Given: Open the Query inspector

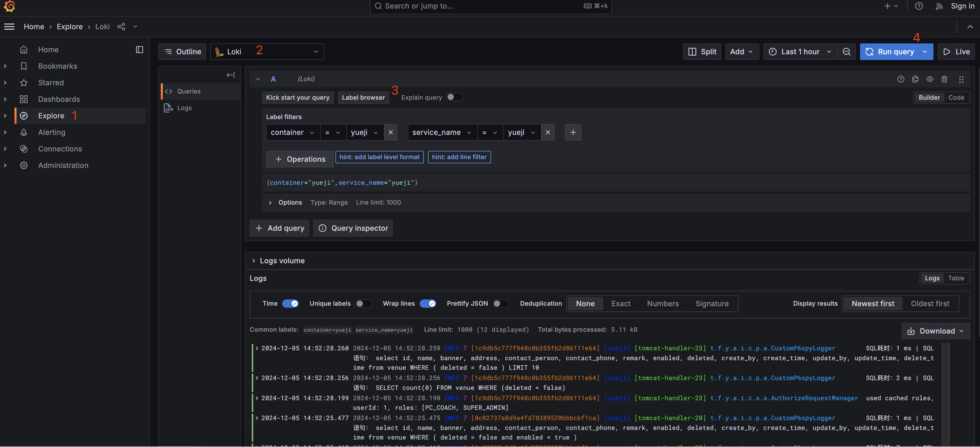Looking at the screenshot, I should (353, 228).
